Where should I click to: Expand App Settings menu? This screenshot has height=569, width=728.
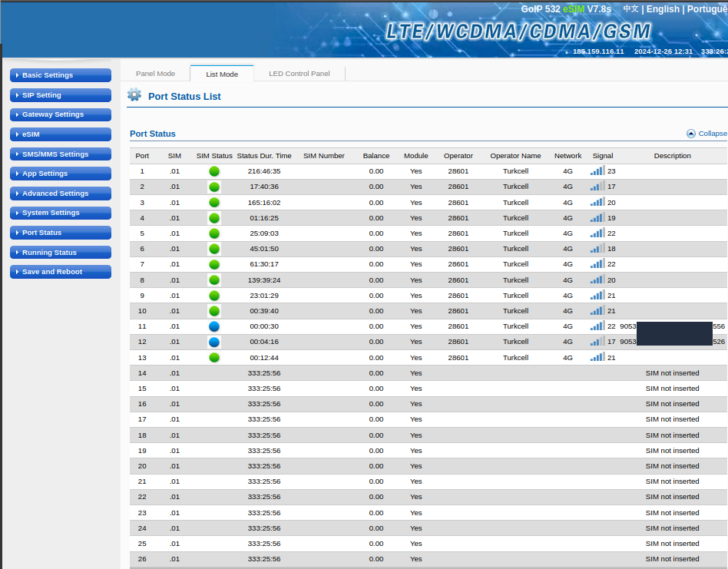(61, 174)
